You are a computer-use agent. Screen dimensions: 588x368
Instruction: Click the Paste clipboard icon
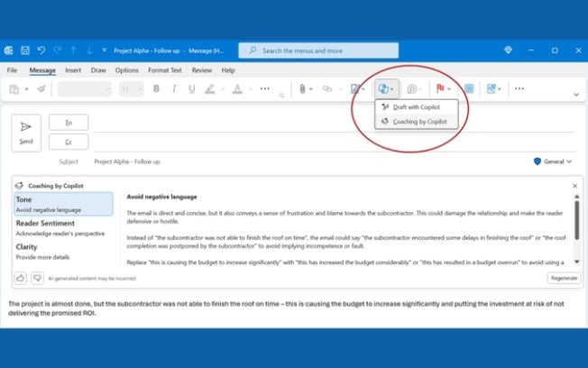pyautogui.click(x=14, y=89)
